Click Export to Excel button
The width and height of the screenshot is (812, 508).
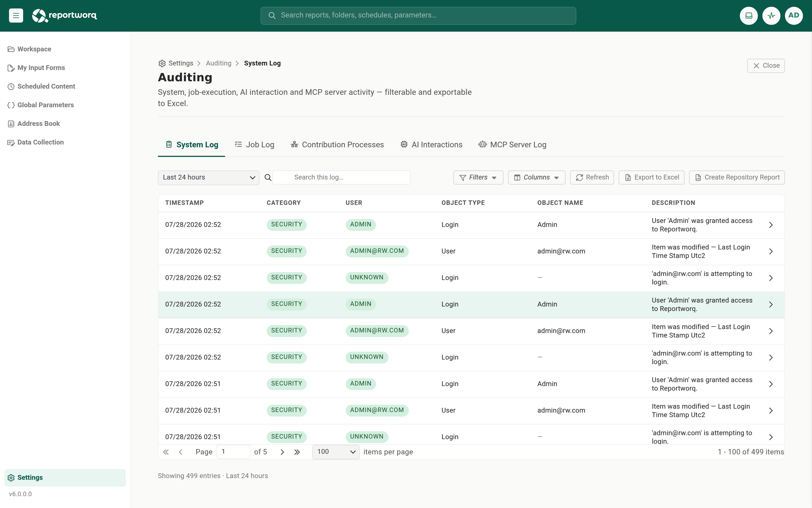pos(651,178)
